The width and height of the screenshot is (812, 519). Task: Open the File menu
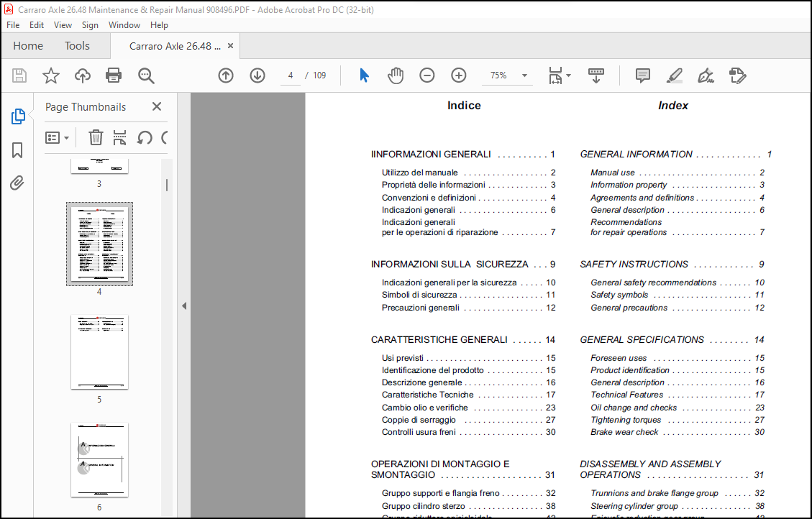point(13,25)
